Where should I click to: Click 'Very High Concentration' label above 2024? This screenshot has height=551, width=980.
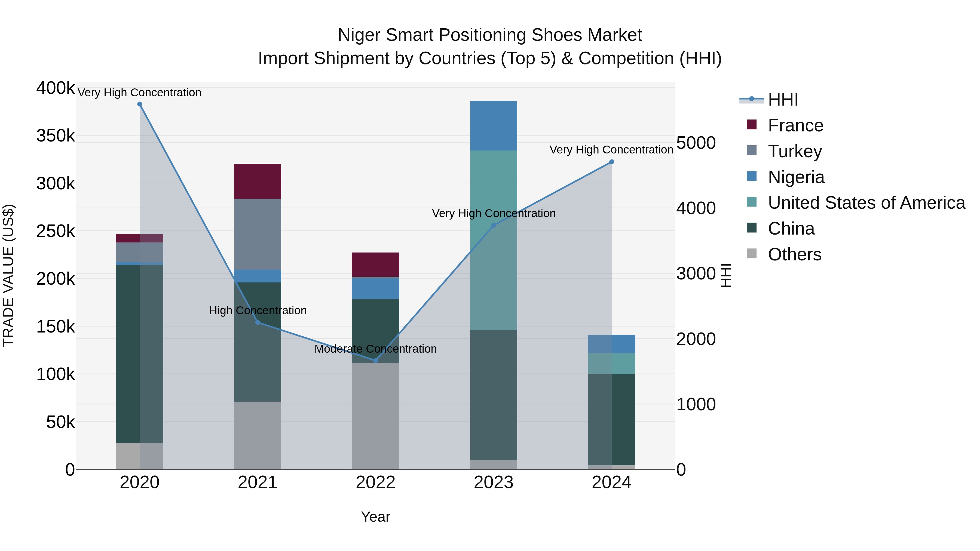(x=611, y=150)
